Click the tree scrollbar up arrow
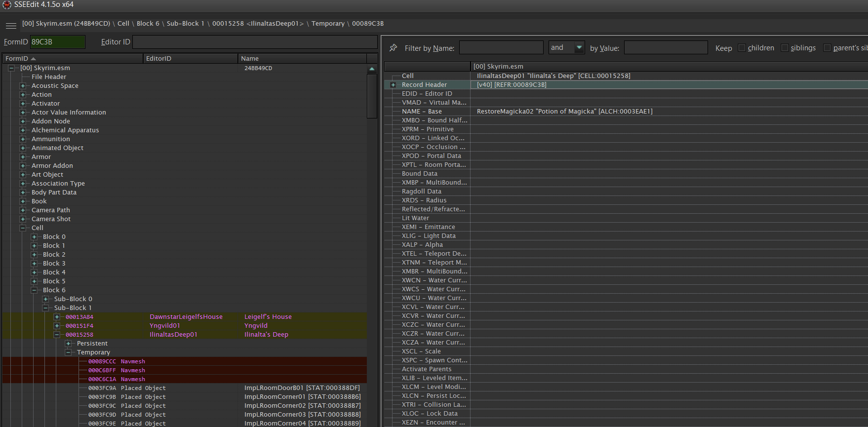This screenshot has height=427, width=868. (372, 69)
